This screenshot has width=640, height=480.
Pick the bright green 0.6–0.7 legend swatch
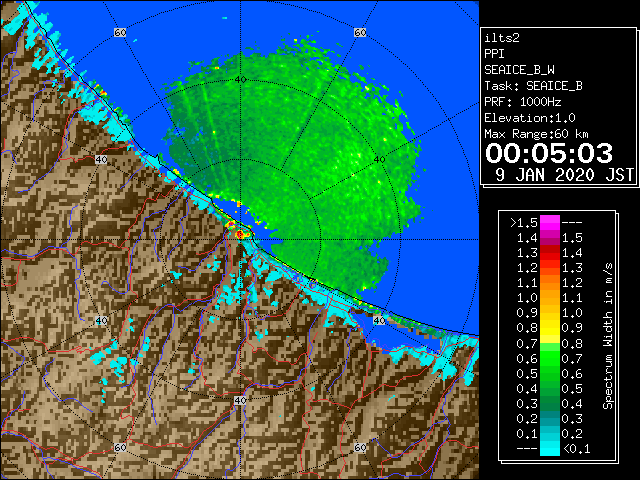(x=550, y=358)
